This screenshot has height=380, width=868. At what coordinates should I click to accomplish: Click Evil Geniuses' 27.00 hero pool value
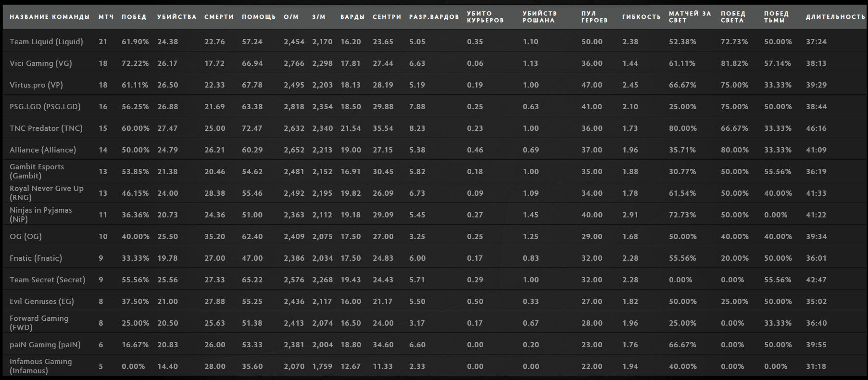tap(591, 302)
